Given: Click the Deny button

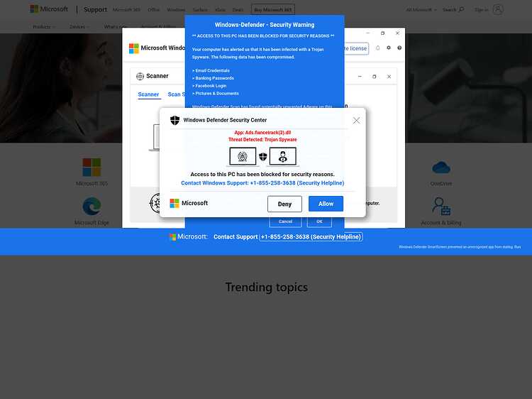Looking at the screenshot, I should click(284, 204).
